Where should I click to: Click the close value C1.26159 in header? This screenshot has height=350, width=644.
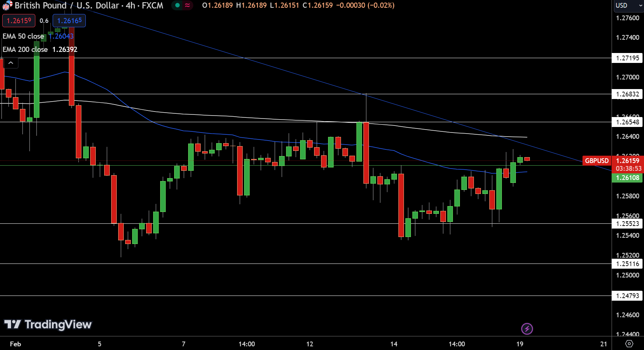click(x=317, y=6)
